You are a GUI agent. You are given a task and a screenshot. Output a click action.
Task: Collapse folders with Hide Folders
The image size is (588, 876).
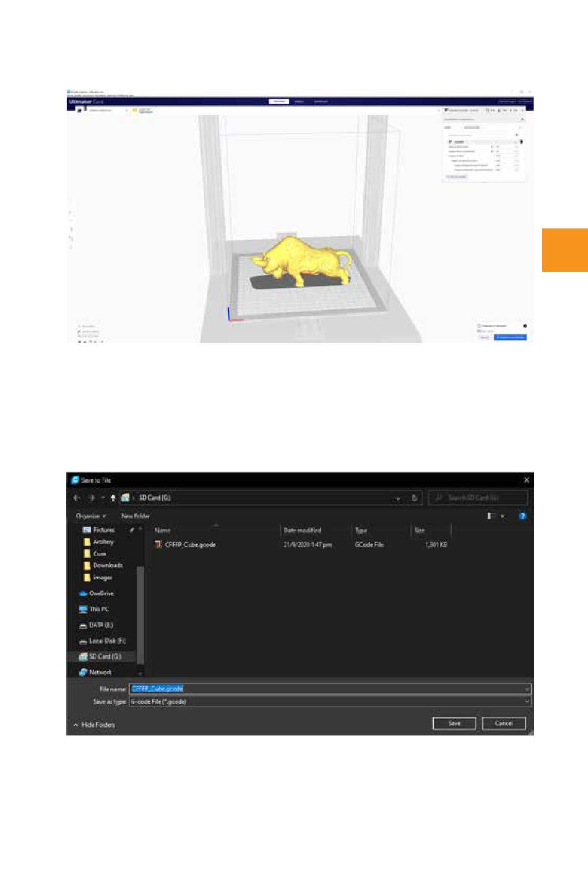(94, 725)
